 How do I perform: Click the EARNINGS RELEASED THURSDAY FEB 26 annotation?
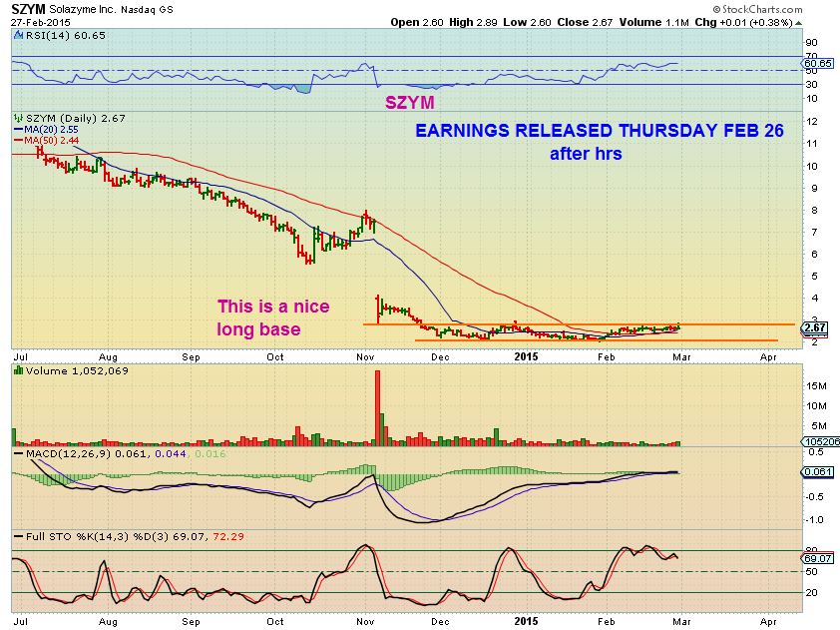click(600, 130)
